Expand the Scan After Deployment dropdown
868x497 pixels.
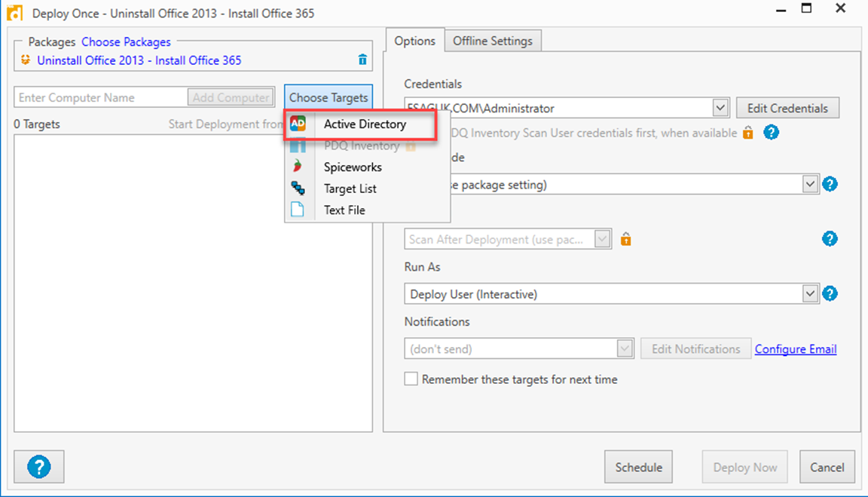pos(602,239)
